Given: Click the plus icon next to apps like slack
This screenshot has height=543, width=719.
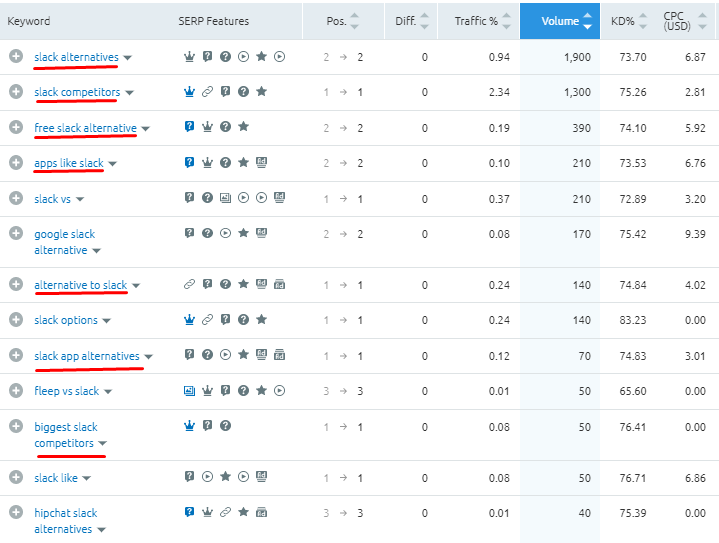Looking at the screenshot, I should pyautogui.click(x=16, y=162).
